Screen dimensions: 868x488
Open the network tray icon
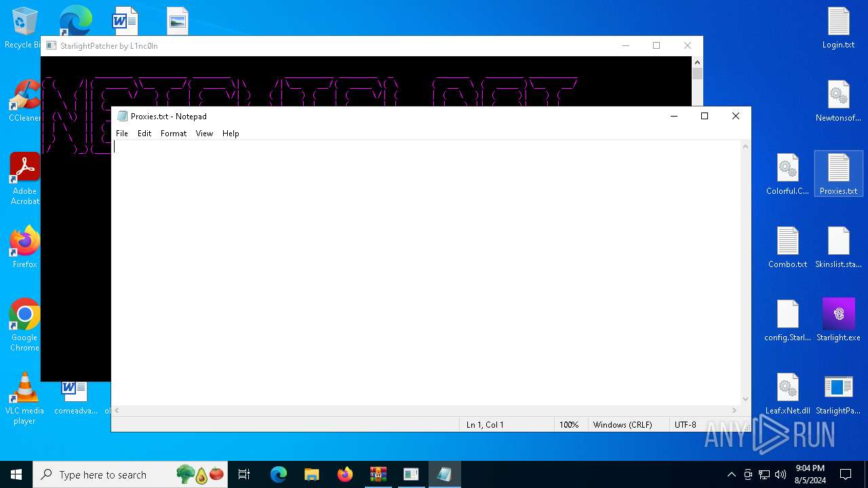(764, 474)
